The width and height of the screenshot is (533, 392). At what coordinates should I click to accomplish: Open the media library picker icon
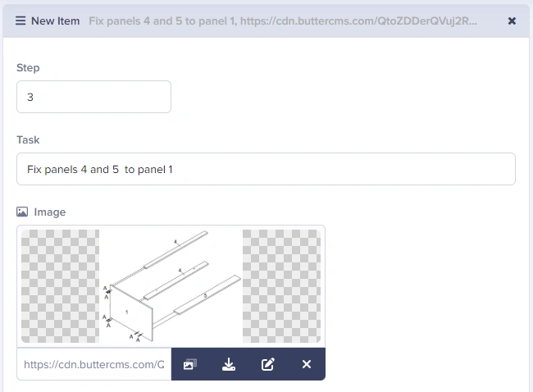tap(190, 364)
